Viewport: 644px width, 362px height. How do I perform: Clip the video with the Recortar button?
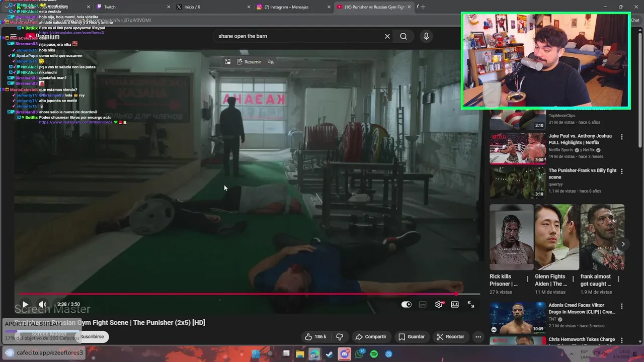coord(450,337)
